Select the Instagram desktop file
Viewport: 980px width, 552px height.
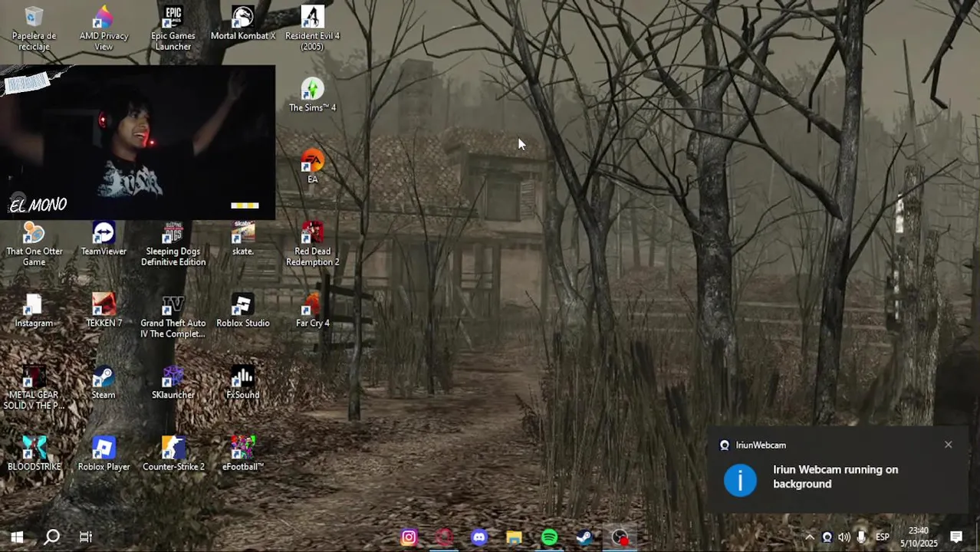pyautogui.click(x=34, y=310)
